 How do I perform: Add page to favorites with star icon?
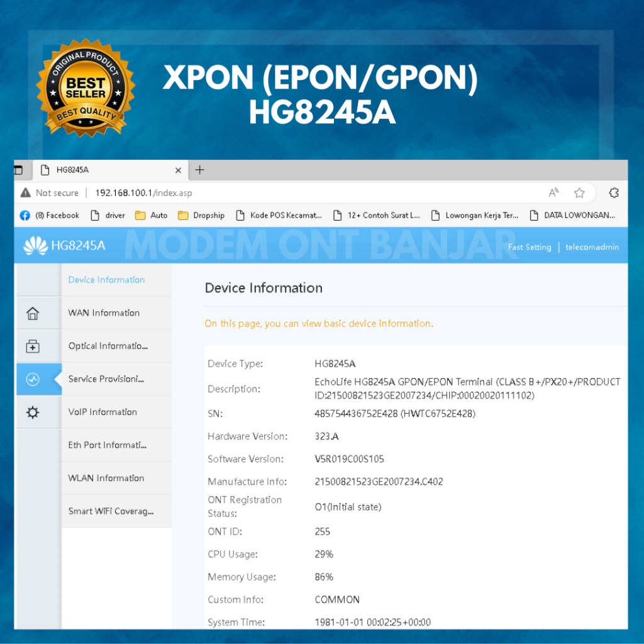click(579, 193)
